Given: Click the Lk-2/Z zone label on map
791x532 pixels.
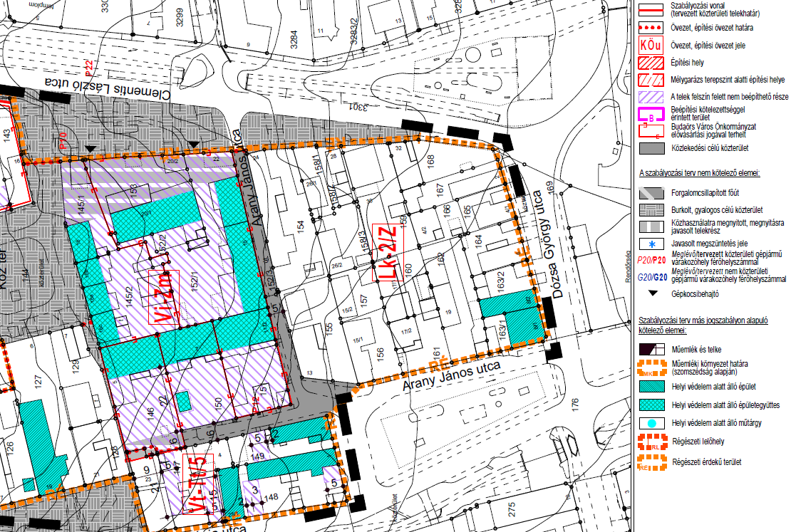Looking at the screenshot, I should click(388, 252).
